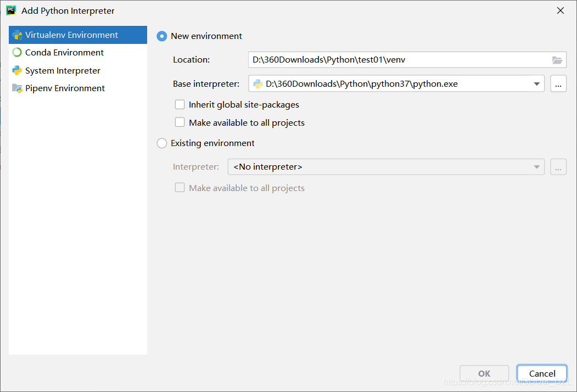Select the Existing environment radio button
This screenshot has height=392, width=577.
(x=162, y=143)
